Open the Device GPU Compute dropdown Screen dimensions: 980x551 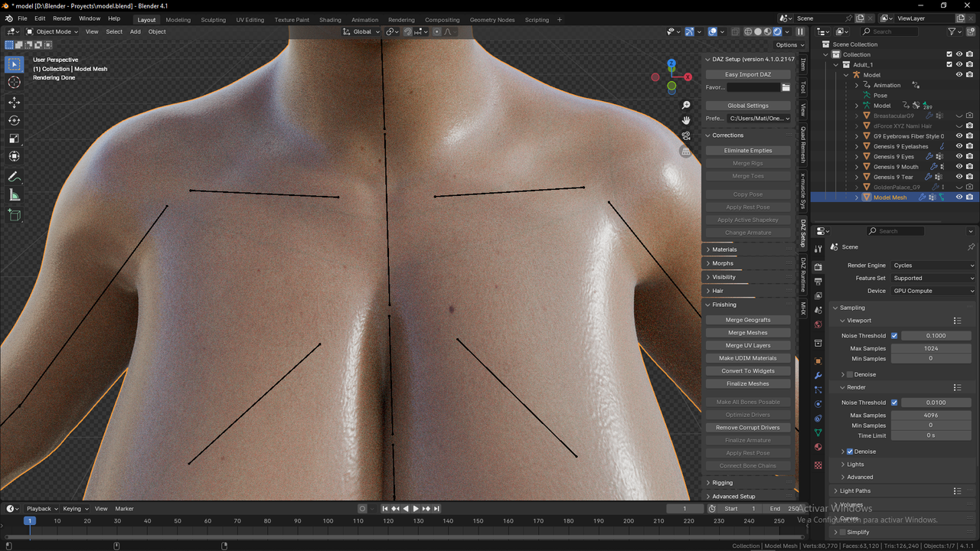[933, 291]
